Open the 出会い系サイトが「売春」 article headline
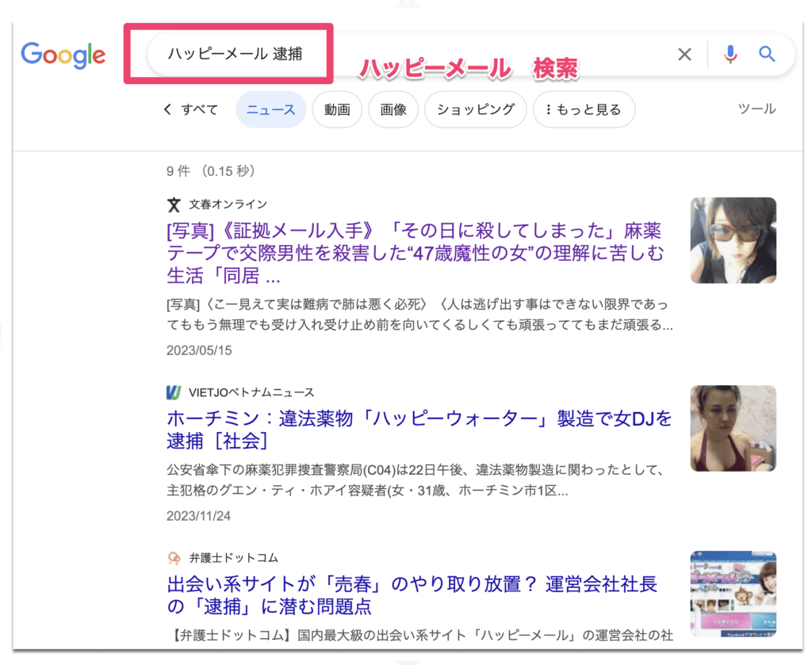 pyautogui.click(x=412, y=595)
